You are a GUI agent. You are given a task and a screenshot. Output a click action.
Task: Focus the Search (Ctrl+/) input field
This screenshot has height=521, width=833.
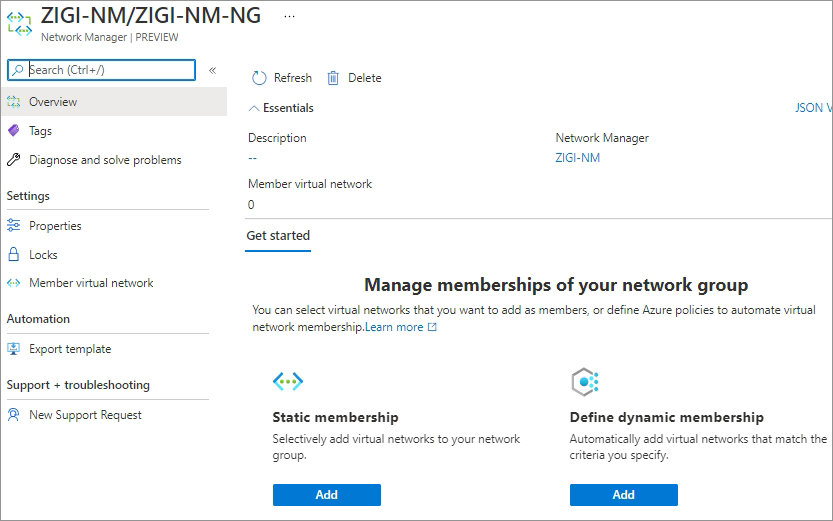pyautogui.click(x=108, y=70)
